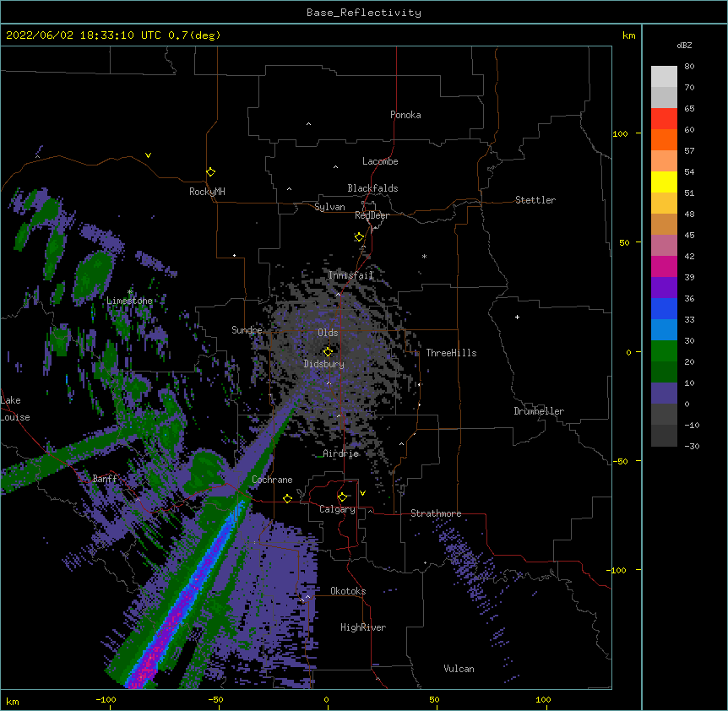Pick the magenta 39-42 dBZ legend swatch

pos(664,266)
